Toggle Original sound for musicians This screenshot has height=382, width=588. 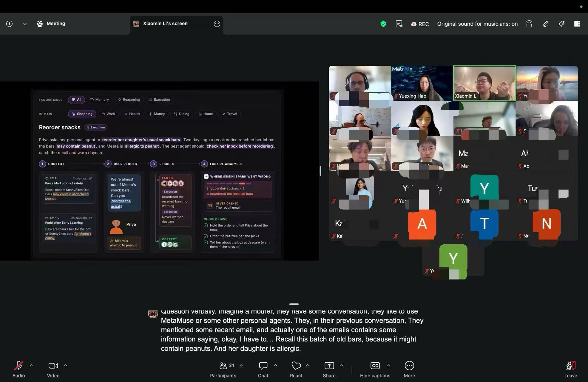click(477, 24)
